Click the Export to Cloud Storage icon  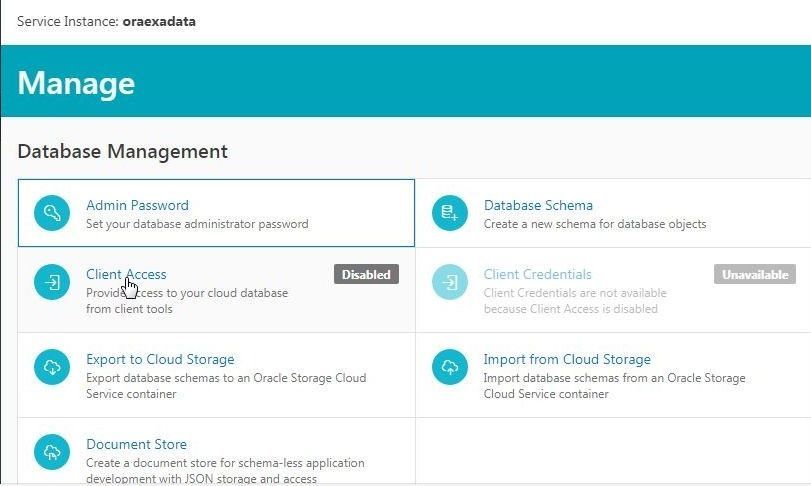(x=52, y=367)
